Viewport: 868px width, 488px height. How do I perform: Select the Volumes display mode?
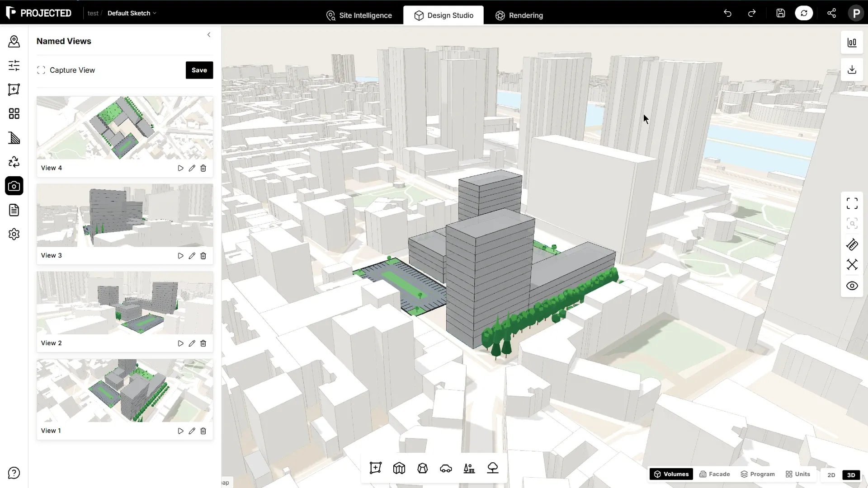pos(671,474)
